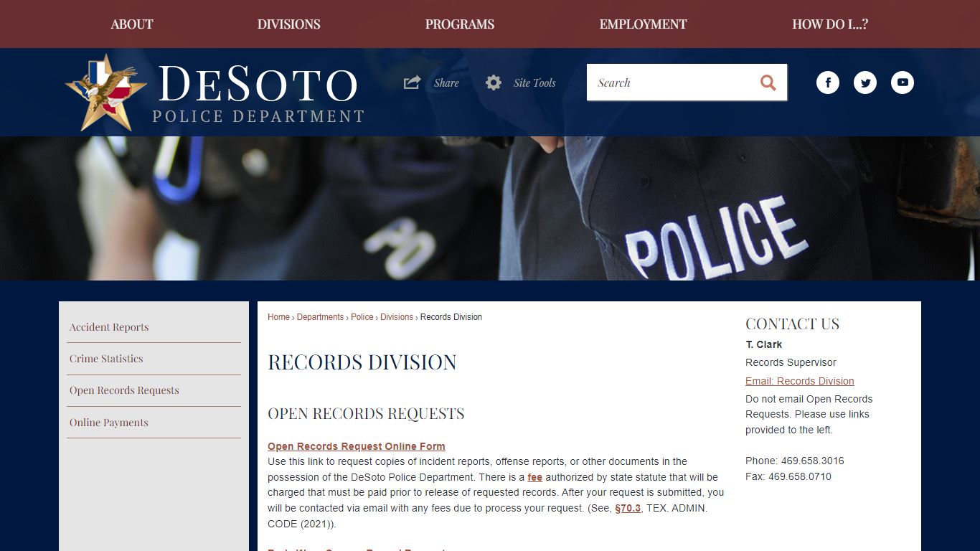Open the PROGRAMS menu
The height and width of the screenshot is (551, 980).
pyautogui.click(x=460, y=24)
